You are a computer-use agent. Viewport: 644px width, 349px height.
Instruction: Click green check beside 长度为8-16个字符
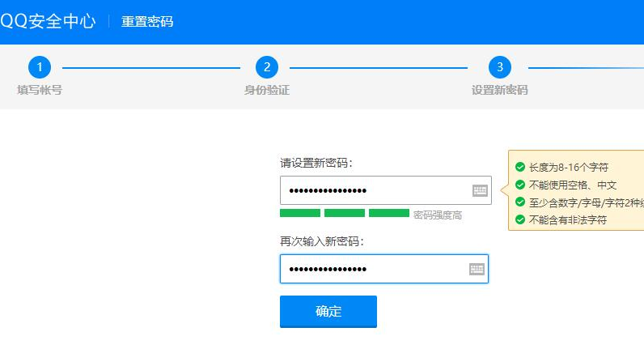520,167
